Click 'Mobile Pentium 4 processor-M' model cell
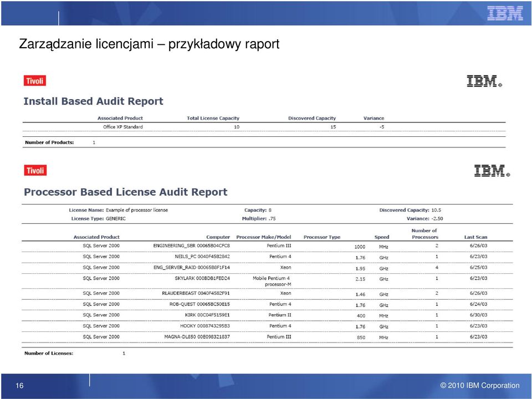 [x=272, y=282]
